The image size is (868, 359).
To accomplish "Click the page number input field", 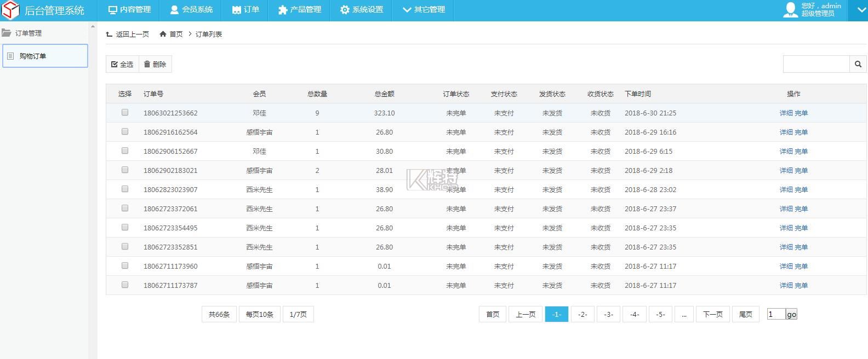I will coord(776,314).
